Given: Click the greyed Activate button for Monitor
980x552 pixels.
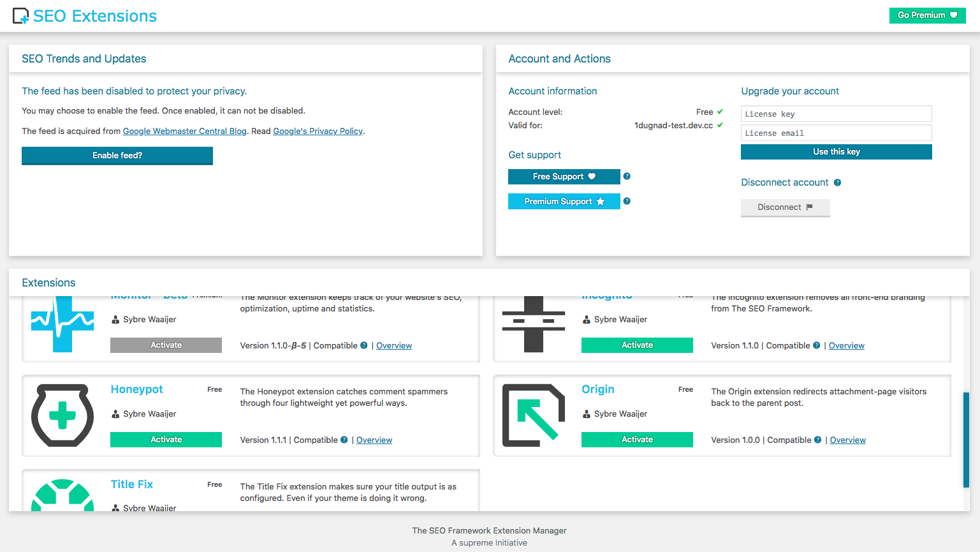Looking at the screenshot, I should (166, 345).
